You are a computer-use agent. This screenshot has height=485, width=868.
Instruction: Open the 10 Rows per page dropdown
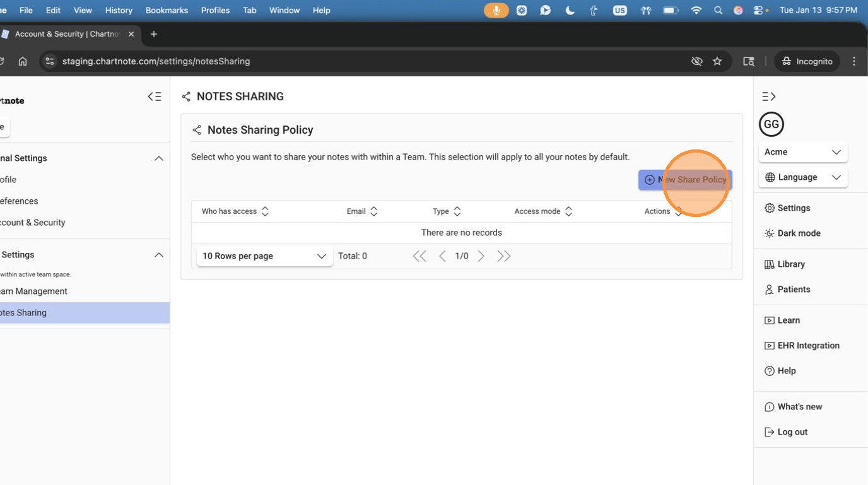pos(264,256)
